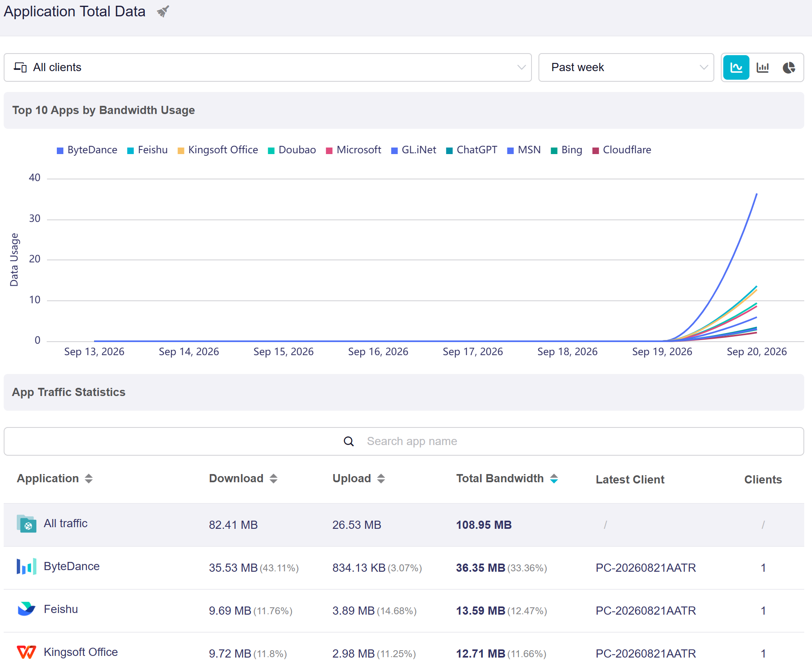This screenshot has height=669, width=812.
Task: Click the Download column header
Action: [236, 479]
